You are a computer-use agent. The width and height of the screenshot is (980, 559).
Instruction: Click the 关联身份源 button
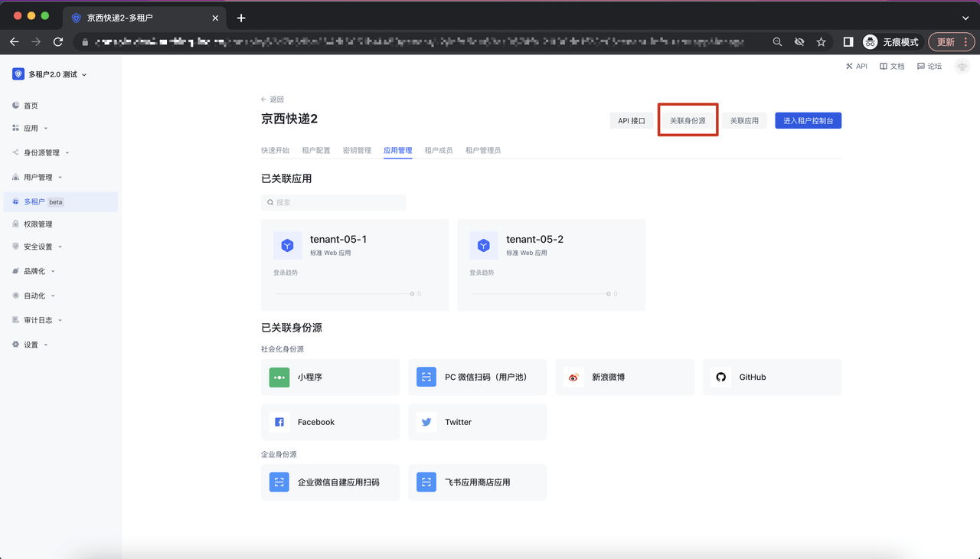click(x=688, y=120)
